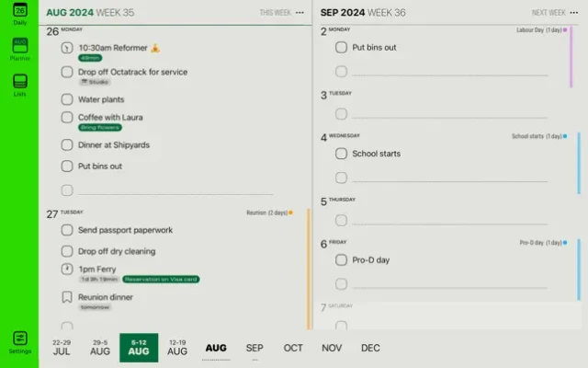The height and width of the screenshot is (368, 588).
Task: Click the clock icon beside 1pm Ferry
Action: point(67,269)
